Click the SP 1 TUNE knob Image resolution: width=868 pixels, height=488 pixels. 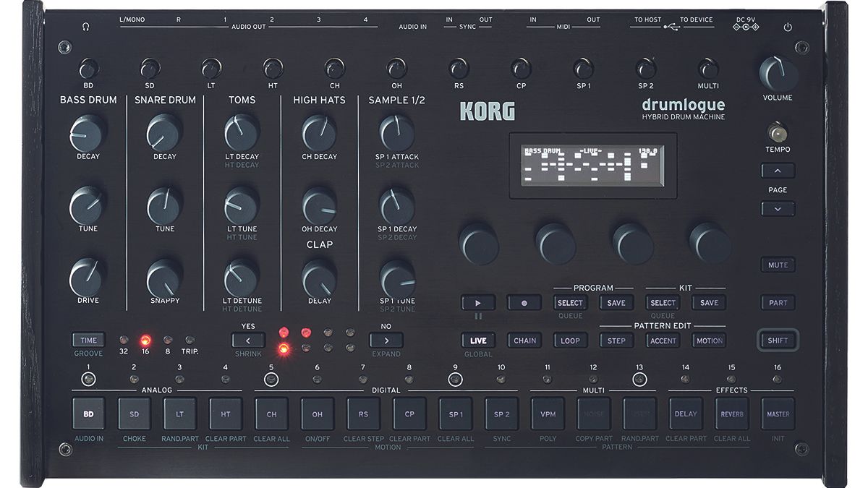397,278
